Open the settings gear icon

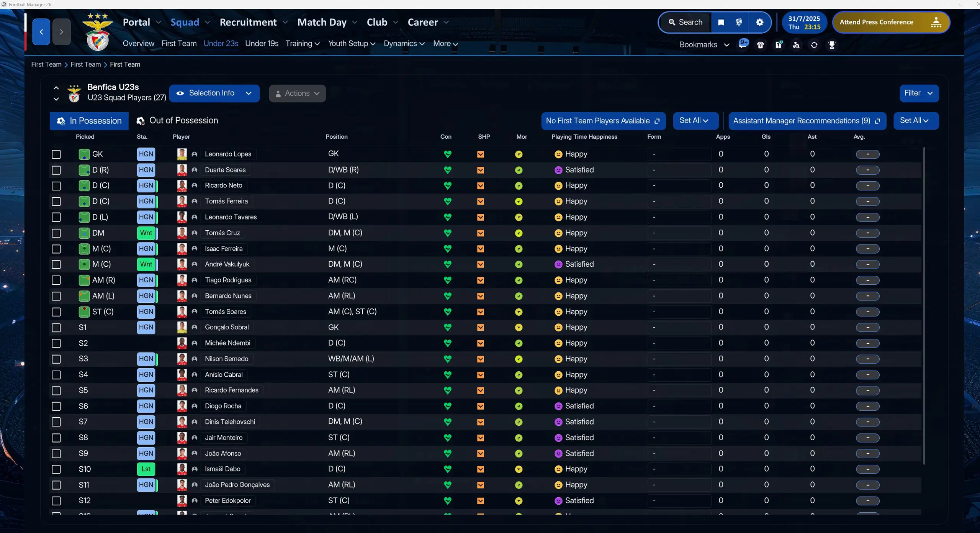click(x=759, y=22)
